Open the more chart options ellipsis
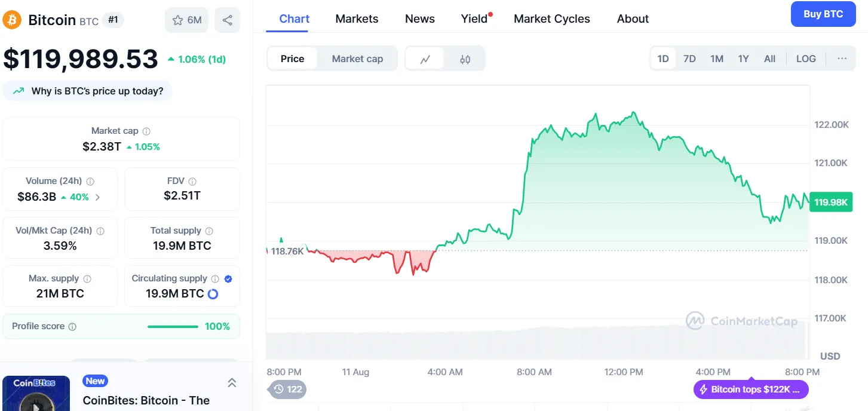The width and height of the screenshot is (868, 411). pyautogui.click(x=842, y=59)
